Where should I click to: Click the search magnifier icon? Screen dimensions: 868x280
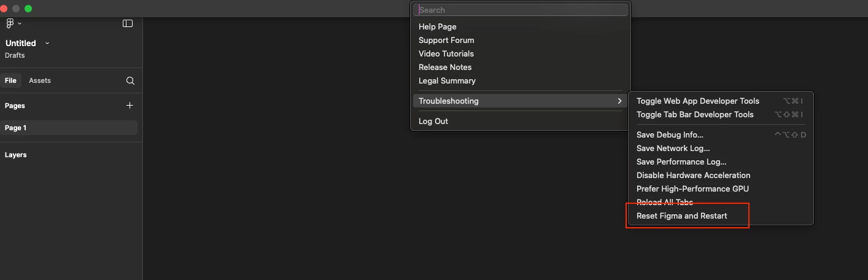point(130,80)
